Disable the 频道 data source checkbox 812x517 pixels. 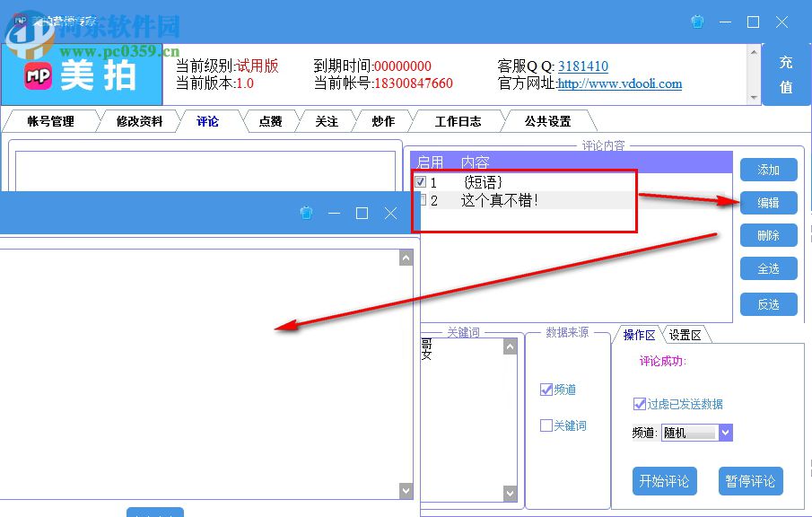(x=546, y=390)
